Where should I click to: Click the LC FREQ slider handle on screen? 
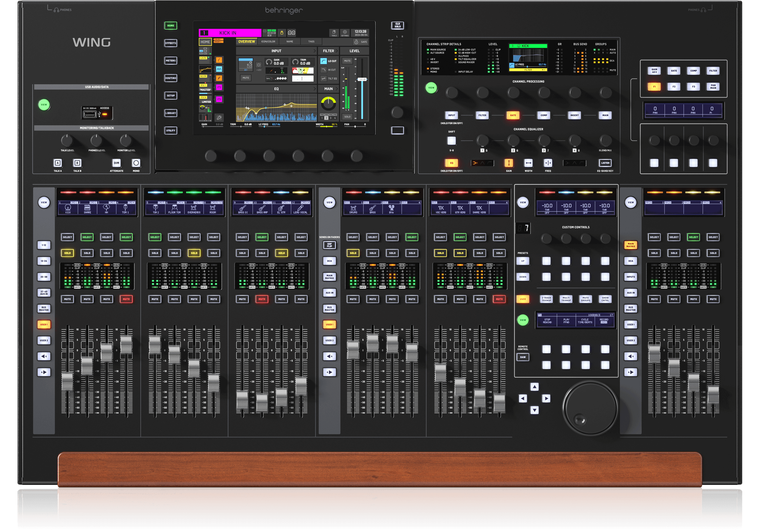click(264, 127)
